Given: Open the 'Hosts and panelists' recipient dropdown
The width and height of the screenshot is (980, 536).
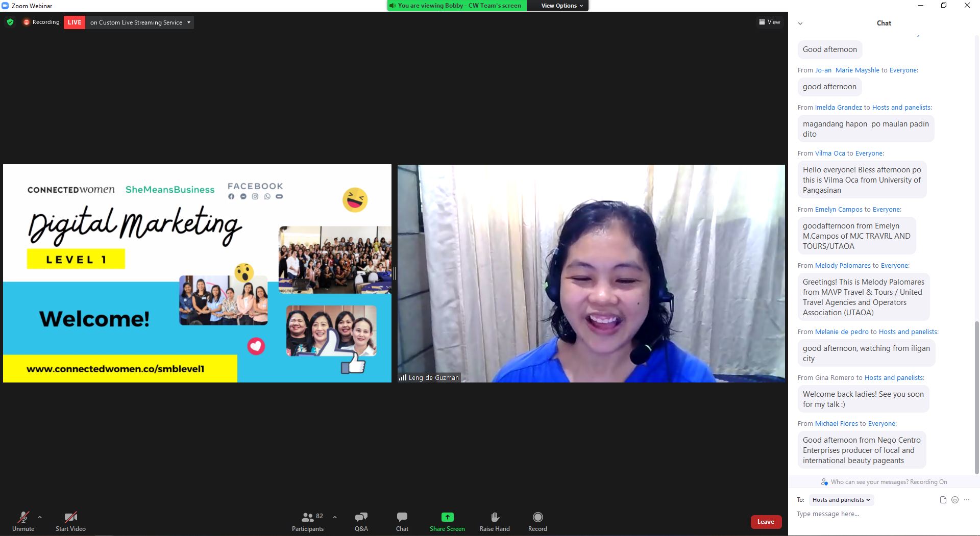Looking at the screenshot, I should click(x=841, y=500).
